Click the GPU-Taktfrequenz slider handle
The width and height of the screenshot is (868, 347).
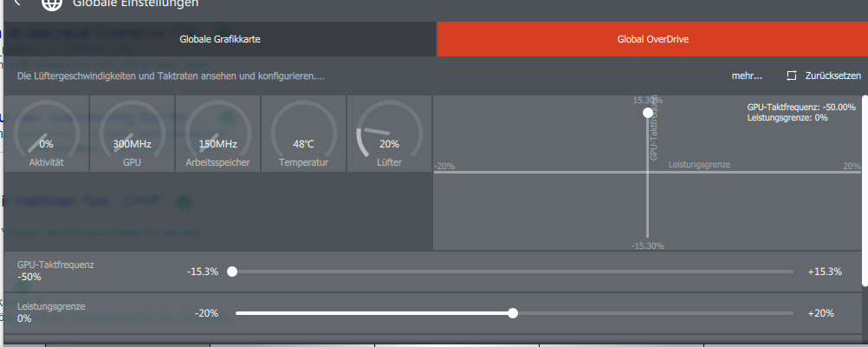(x=232, y=272)
